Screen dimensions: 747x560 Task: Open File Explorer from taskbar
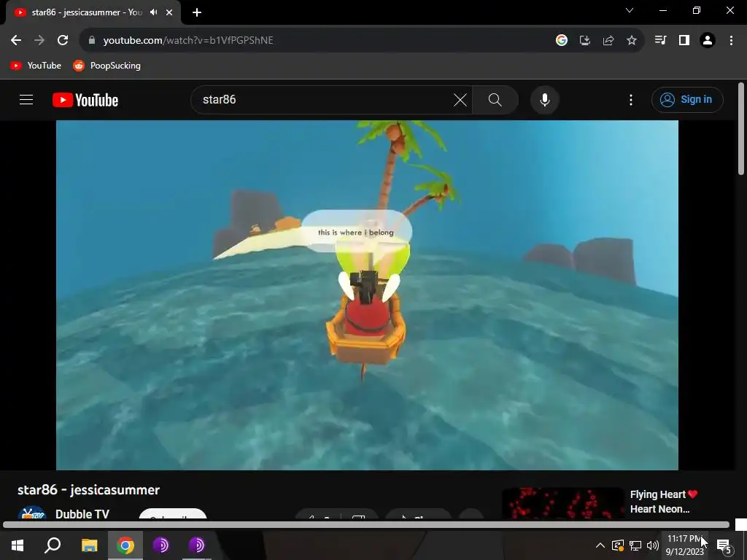(89, 545)
